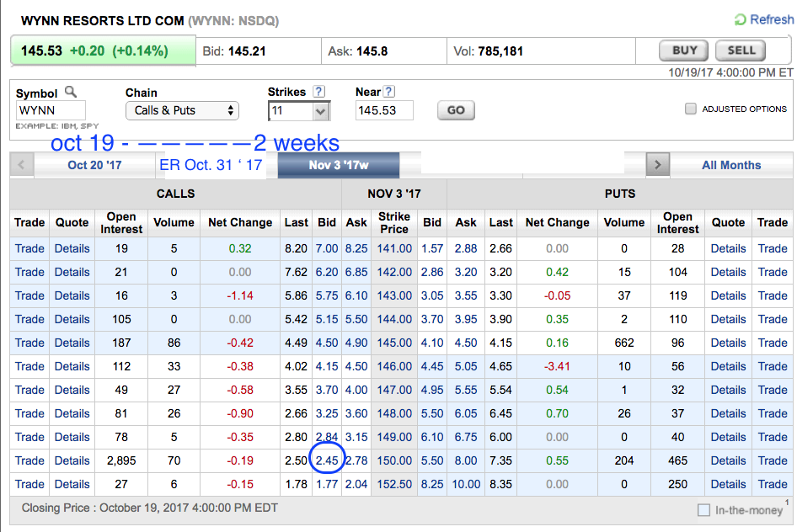Expand the Strikes count dropdown

click(x=299, y=111)
